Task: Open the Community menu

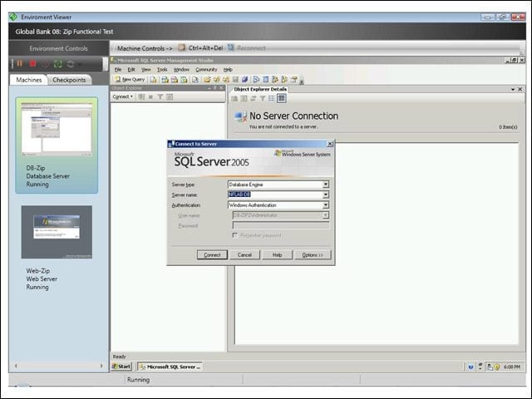Action: [206, 70]
